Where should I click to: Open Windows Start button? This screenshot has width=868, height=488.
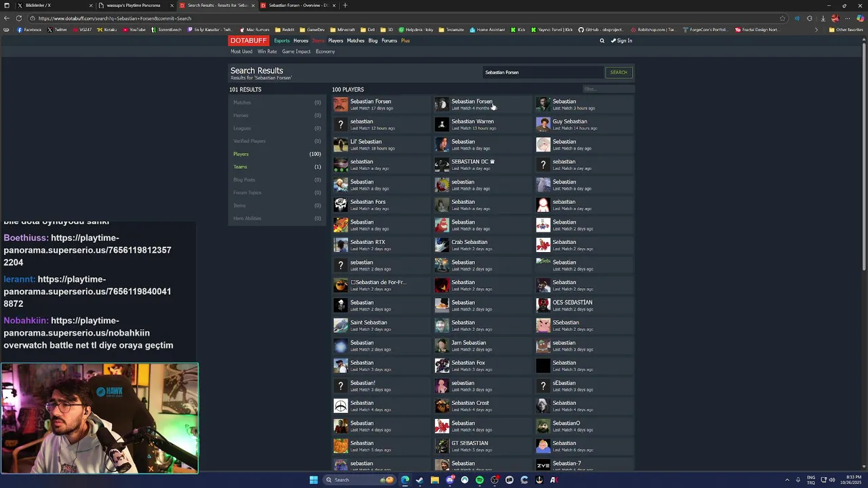313,480
